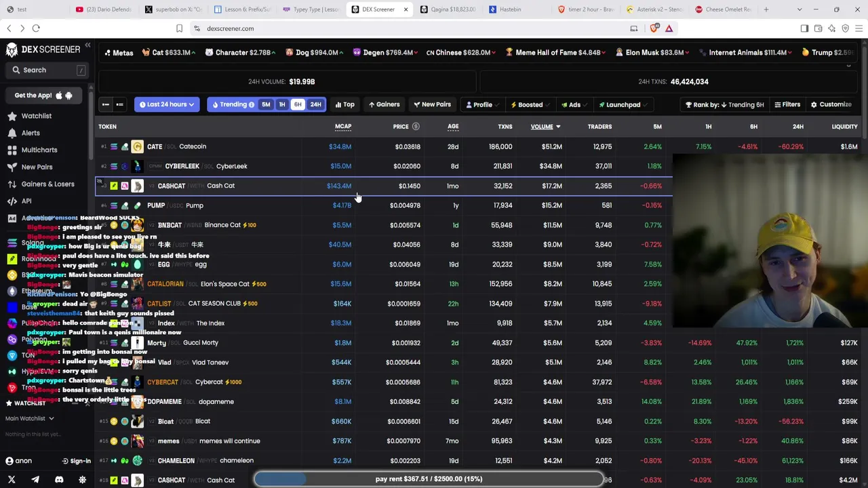The height and width of the screenshot is (488, 868).
Task: Toggle the Launchpad filter
Action: point(623,104)
